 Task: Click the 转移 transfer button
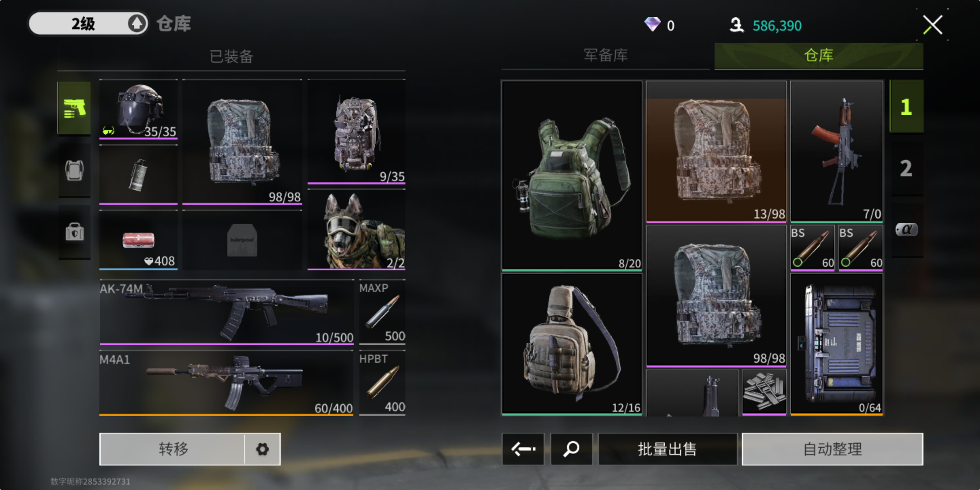point(172,449)
